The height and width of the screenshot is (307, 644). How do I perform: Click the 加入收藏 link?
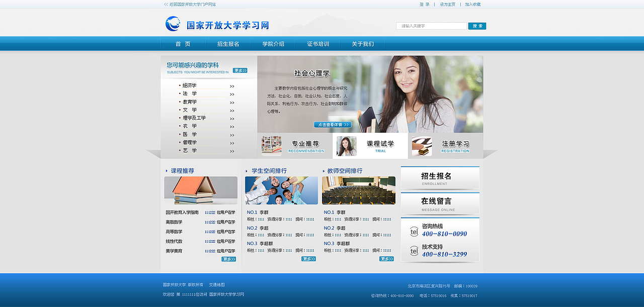pyautogui.click(x=473, y=5)
